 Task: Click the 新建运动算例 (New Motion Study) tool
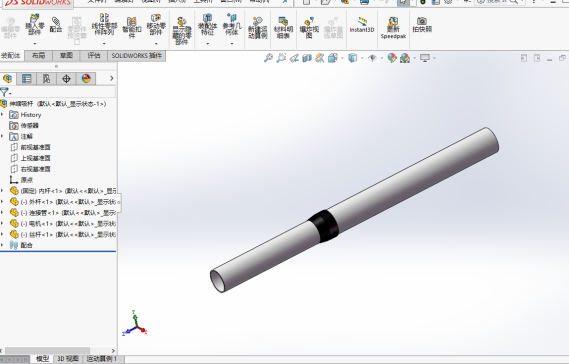258,28
